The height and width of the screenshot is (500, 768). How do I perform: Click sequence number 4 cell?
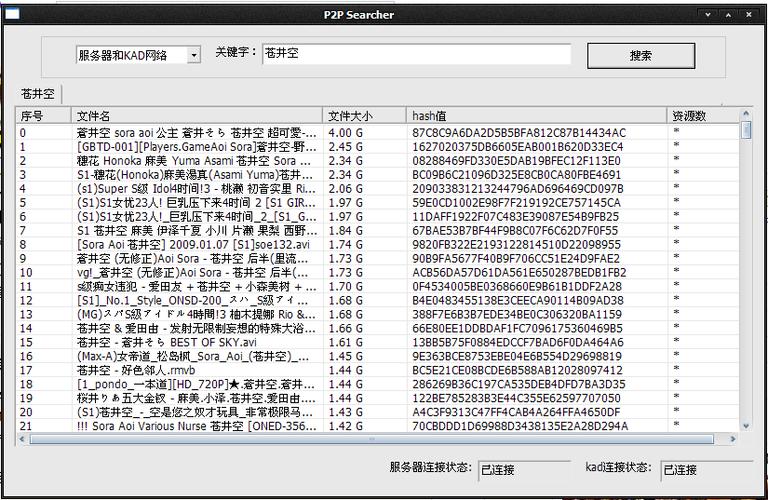[x=23, y=189]
